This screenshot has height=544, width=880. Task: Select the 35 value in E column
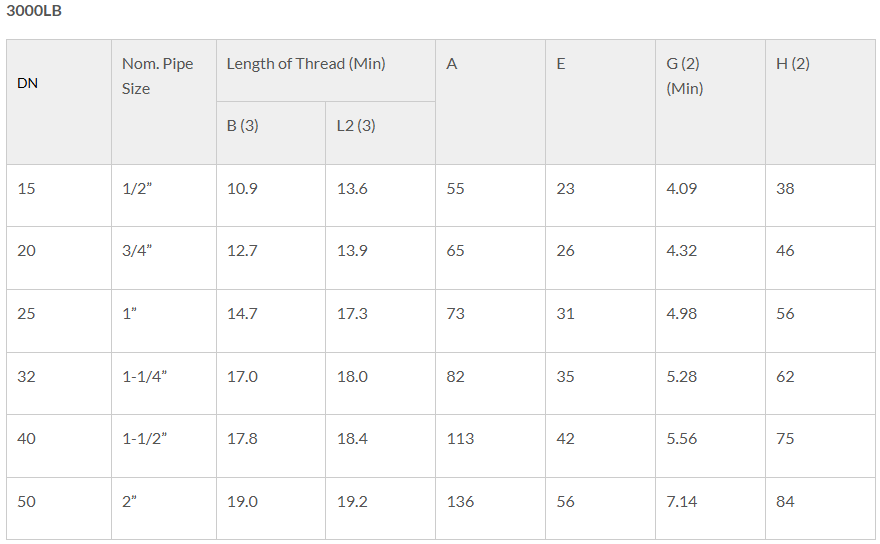[x=601, y=383]
